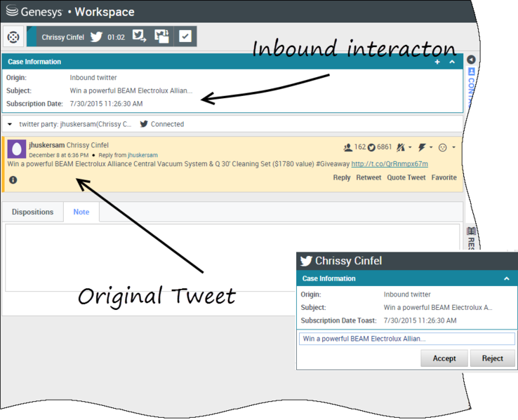
Task: Click the Genesys agent status icon
Action: (x=13, y=36)
